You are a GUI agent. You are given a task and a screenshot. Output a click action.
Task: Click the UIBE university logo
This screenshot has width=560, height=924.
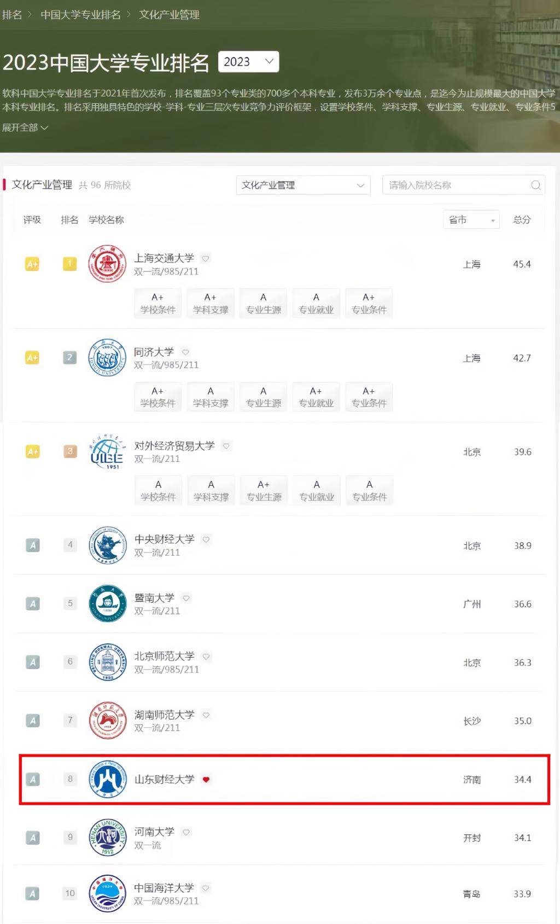coord(107,452)
